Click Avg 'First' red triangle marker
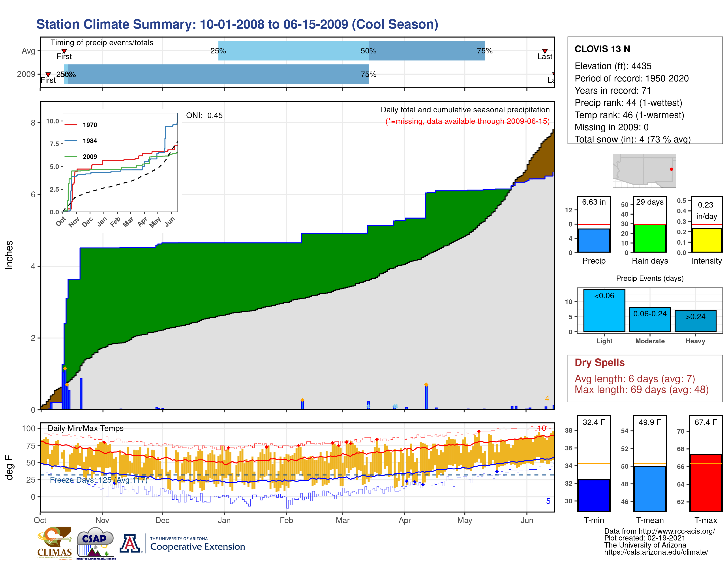 pyautogui.click(x=64, y=51)
